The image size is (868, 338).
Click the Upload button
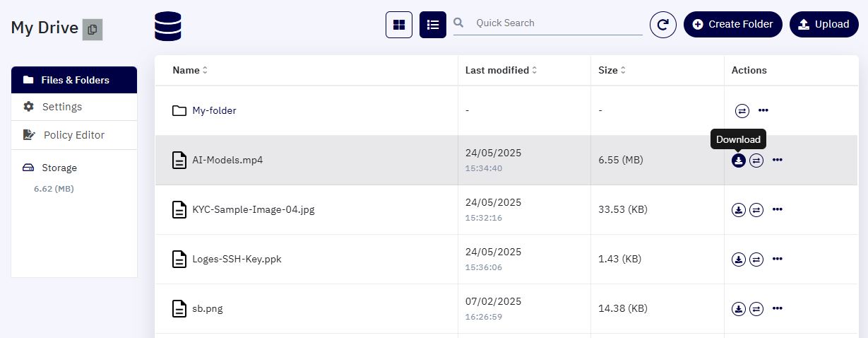[824, 24]
